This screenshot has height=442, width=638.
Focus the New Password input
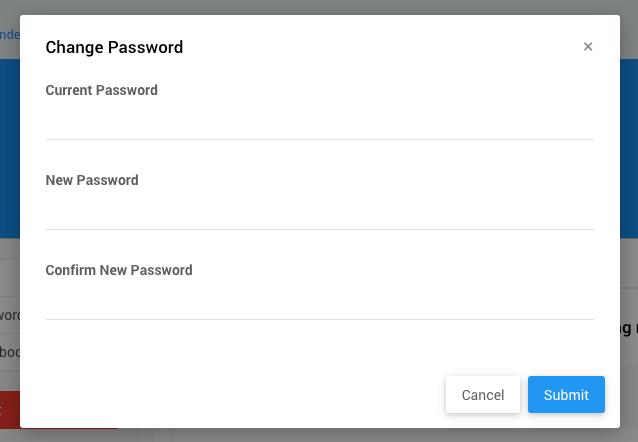319,212
